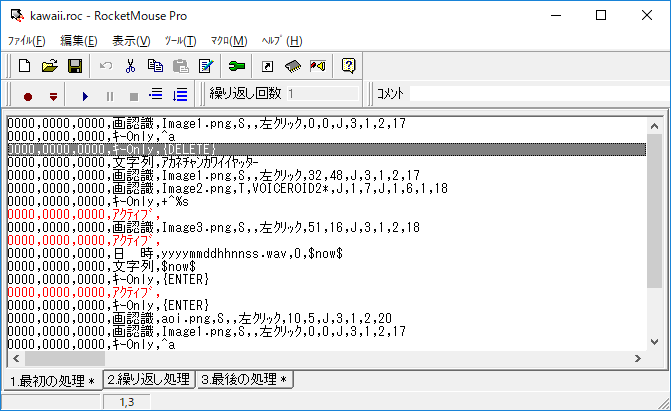Select line with aoi.png 左クリック

pyautogui.click(x=327, y=318)
